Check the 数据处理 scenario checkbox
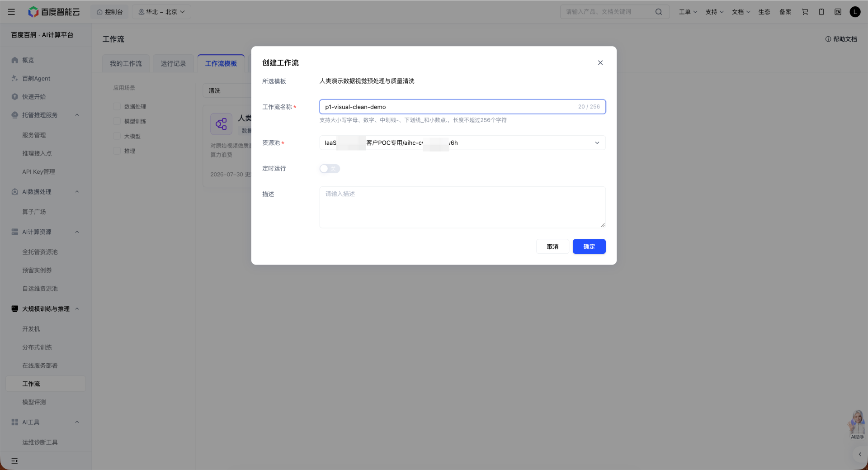Viewport: 868px width, 470px height. (117, 106)
